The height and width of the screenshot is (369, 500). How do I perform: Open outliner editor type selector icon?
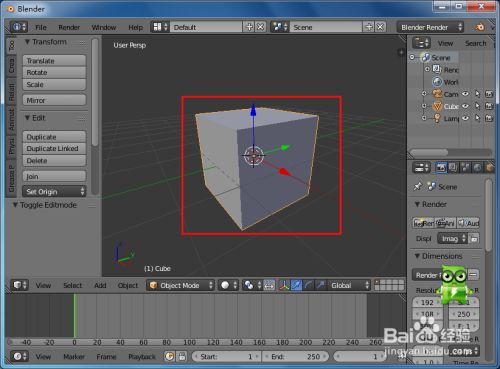421,43
